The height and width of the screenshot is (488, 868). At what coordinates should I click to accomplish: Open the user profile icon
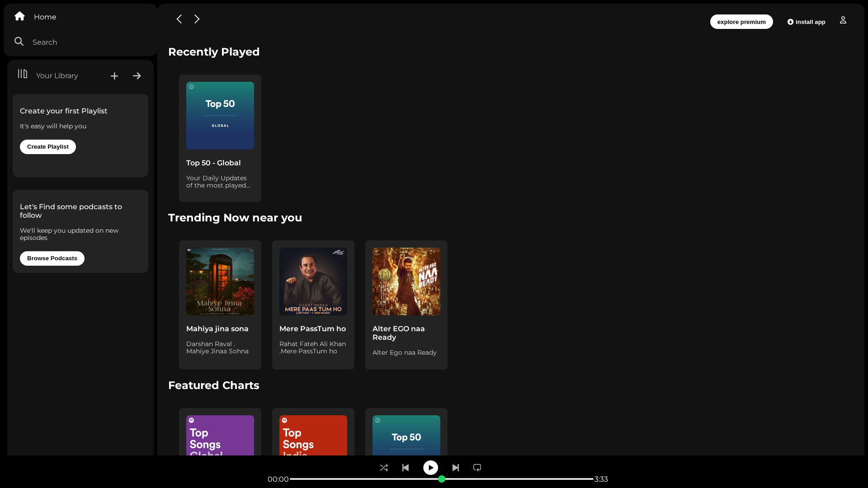(843, 20)
